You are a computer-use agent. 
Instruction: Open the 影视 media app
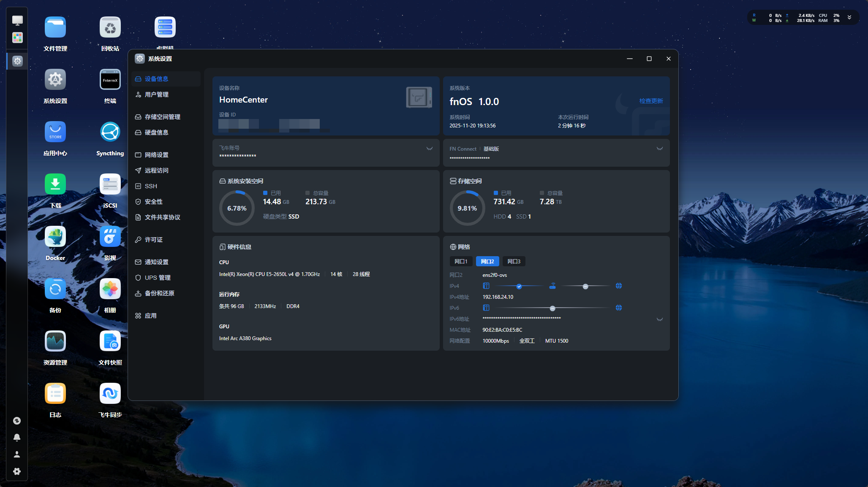pyautogui.click(x=110, y=237)
